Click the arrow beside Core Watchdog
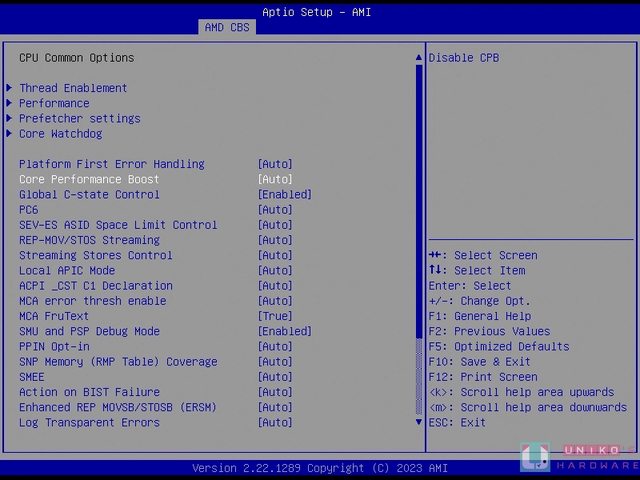The image size is (640, 480). [x=9, y=134]
